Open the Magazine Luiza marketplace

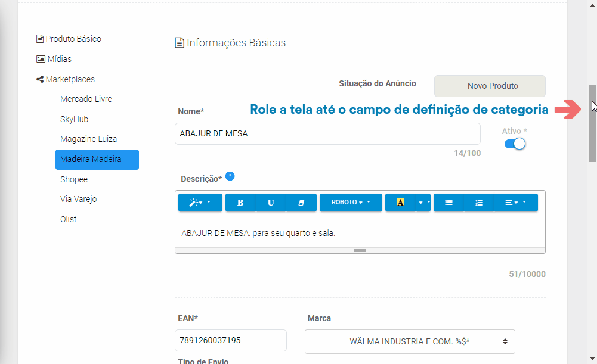click(x=88, y=139)
